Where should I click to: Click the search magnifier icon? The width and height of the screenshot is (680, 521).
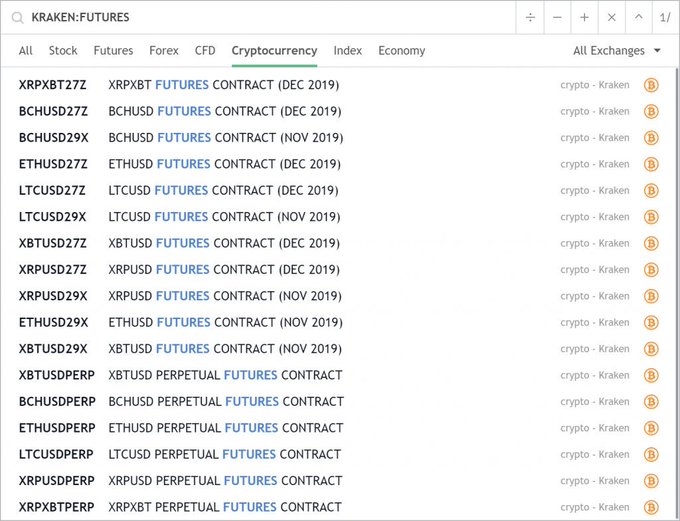click(x=17, y=18)
